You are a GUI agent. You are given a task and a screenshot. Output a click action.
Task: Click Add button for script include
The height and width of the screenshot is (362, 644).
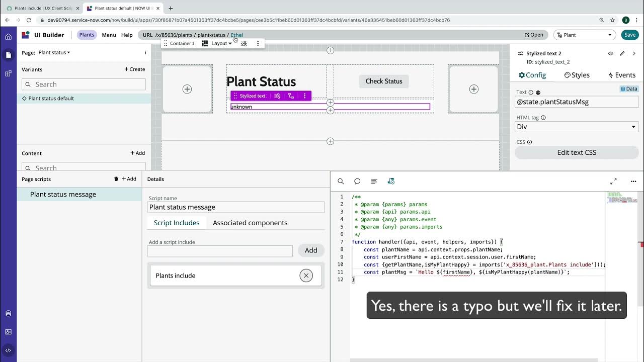[311, 250]
